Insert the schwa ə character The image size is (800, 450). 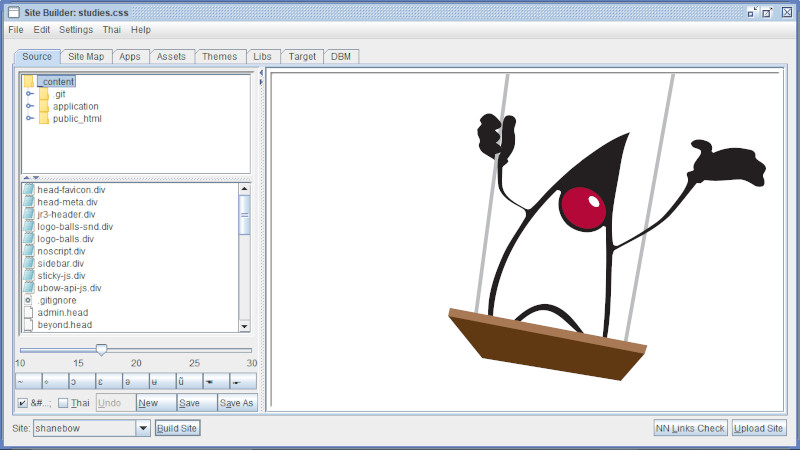pos(127,381)
